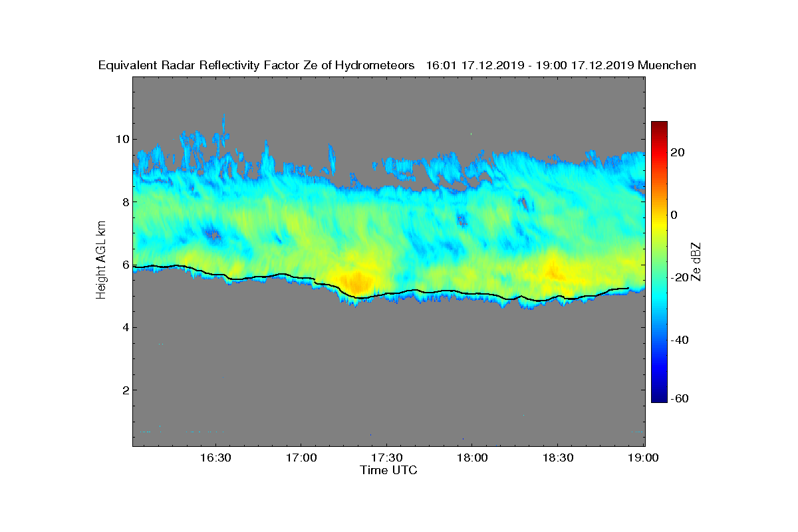Select the Ze dBZ colorbar title
The height and width of the screenshot is (532, 798).
pyautogui.click(x=696, y=261)
